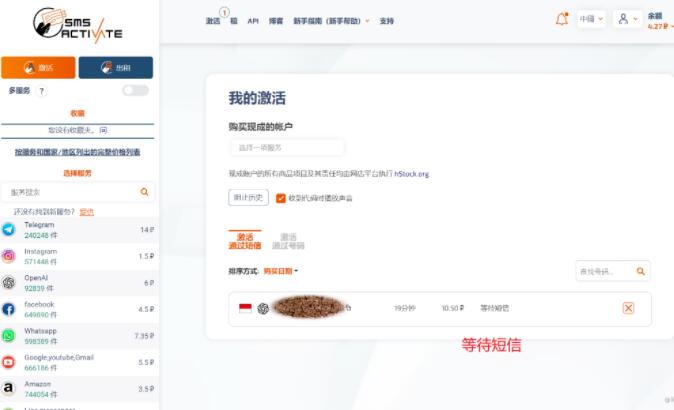Select the Google, youtube, Gmail icon
674x410 pixels.
point(9,362)
